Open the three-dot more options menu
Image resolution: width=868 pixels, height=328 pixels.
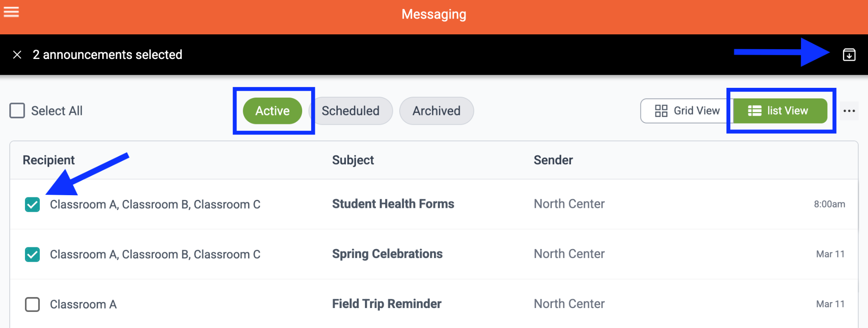point(849,111)
